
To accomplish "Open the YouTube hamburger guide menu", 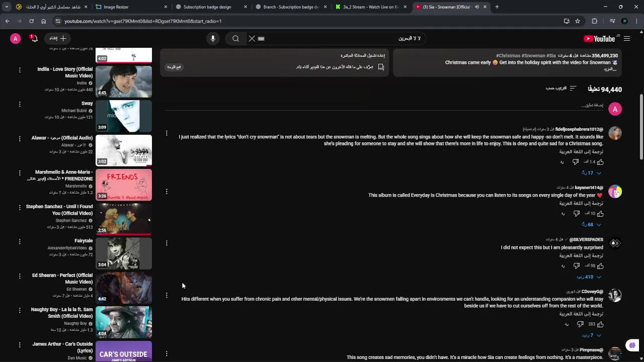I will click(x=627, y=39).
